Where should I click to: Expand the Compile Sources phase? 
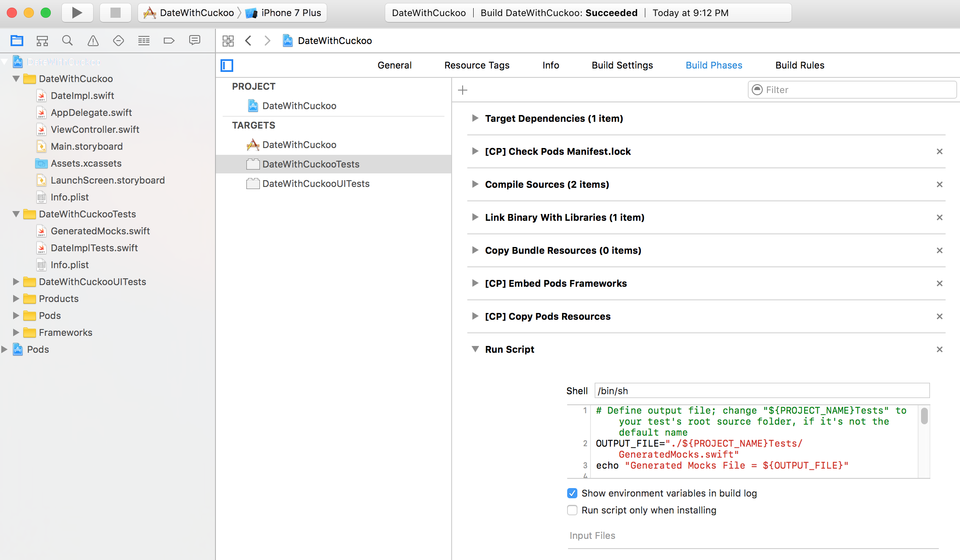475,184
